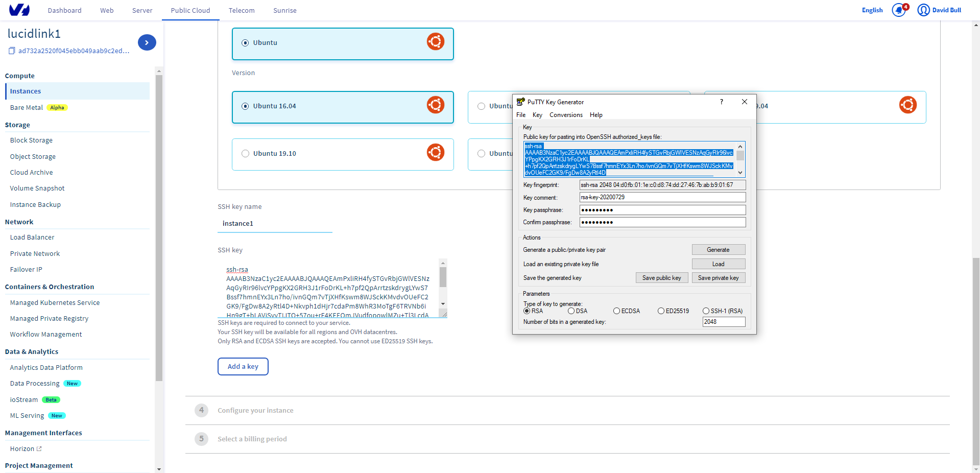Open the notifications bell icon
The height and width of the screenshot is (473, 980).
point(898,10)
